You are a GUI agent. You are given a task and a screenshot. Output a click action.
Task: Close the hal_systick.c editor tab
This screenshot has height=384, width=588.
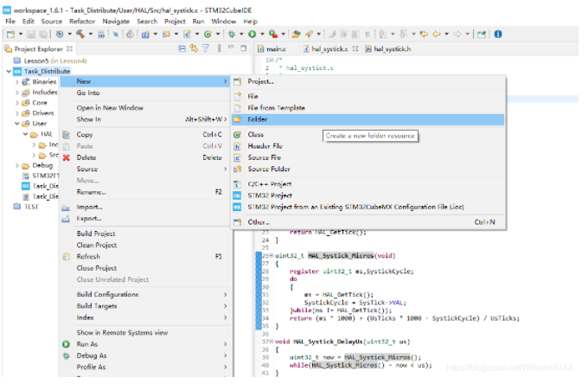tap(355, 48)
